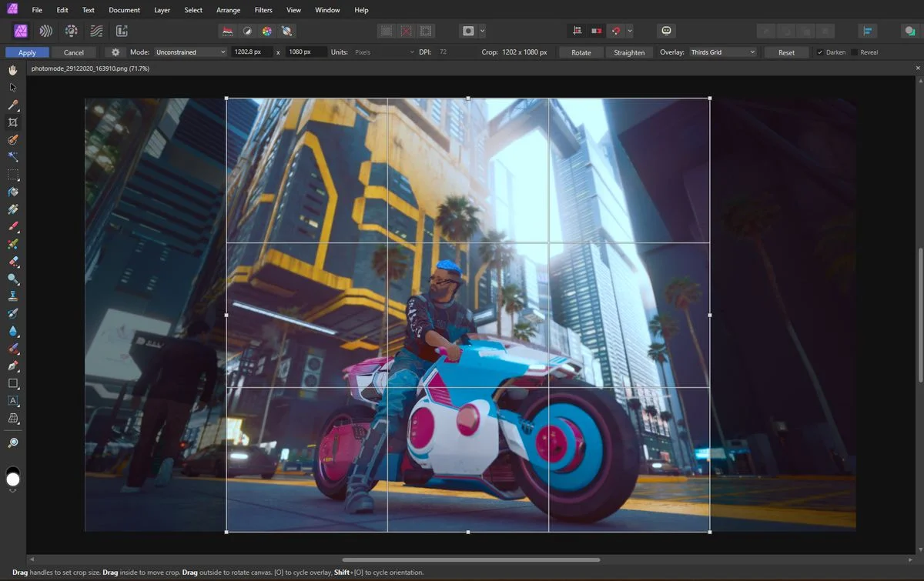The height and width of the screenshot is (581, 924).
Task: Select the Flood Fill bucket tool
Action: [13, 192]
